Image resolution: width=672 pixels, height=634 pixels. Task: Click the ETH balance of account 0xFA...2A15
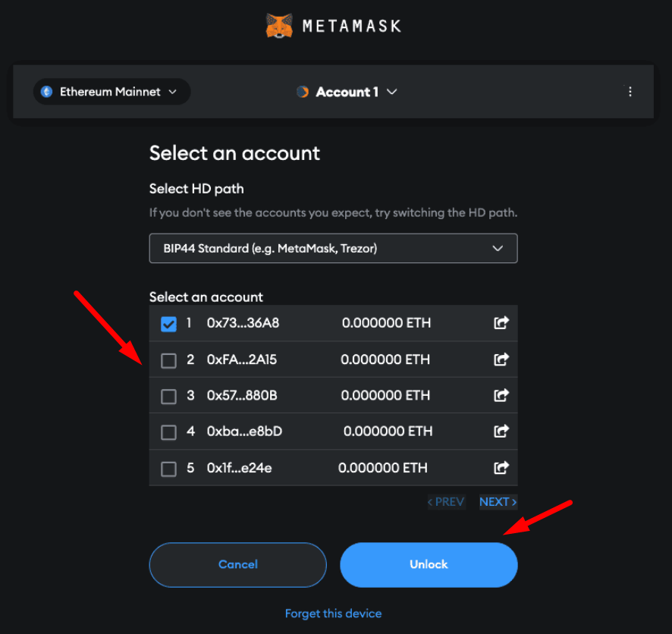[x=385, y=359]
